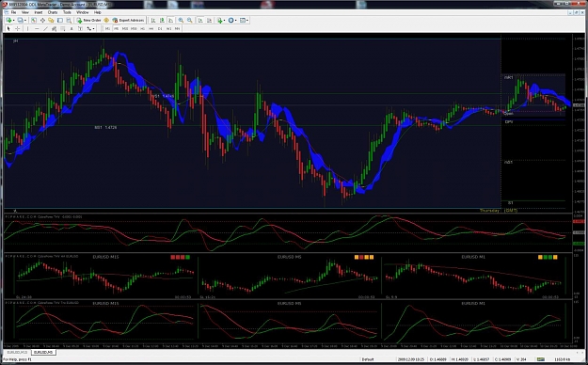Switch timeframe to M30
Screen dimensions: 588x365
pyautogui.click(x=134, y=28)
